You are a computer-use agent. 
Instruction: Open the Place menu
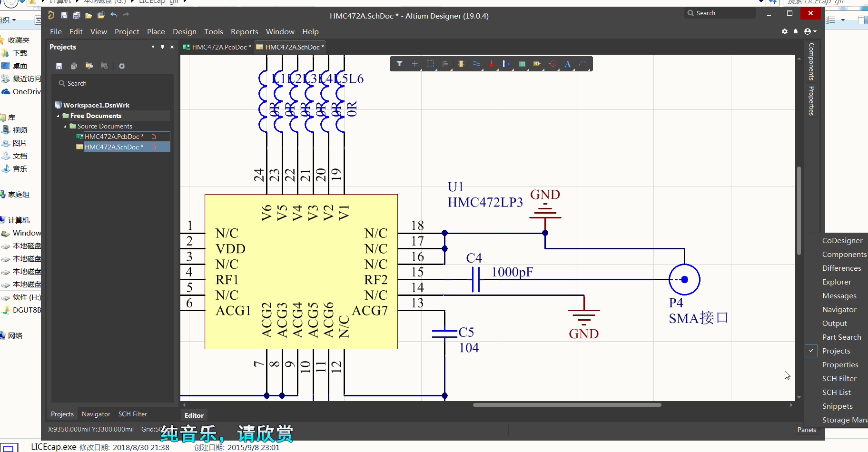(156, 31)
